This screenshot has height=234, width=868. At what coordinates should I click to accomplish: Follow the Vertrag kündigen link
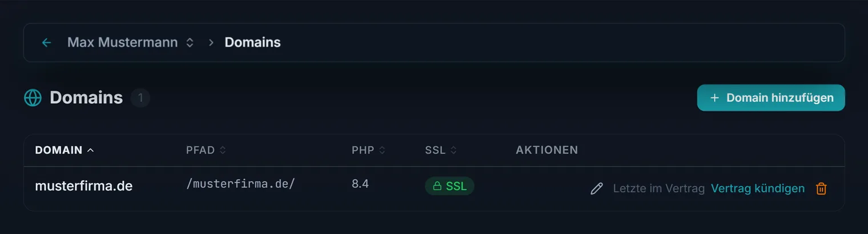pyautogui.click(x=758, y=188)
